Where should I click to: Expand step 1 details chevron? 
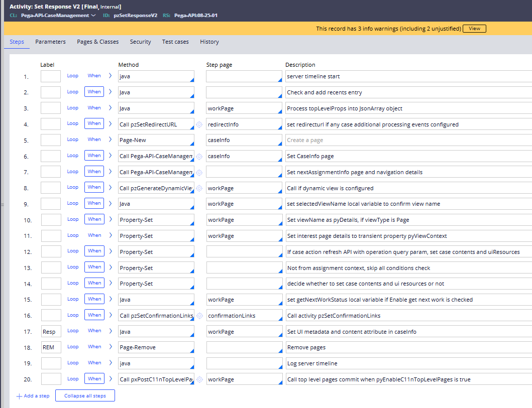tap(110, 76)
